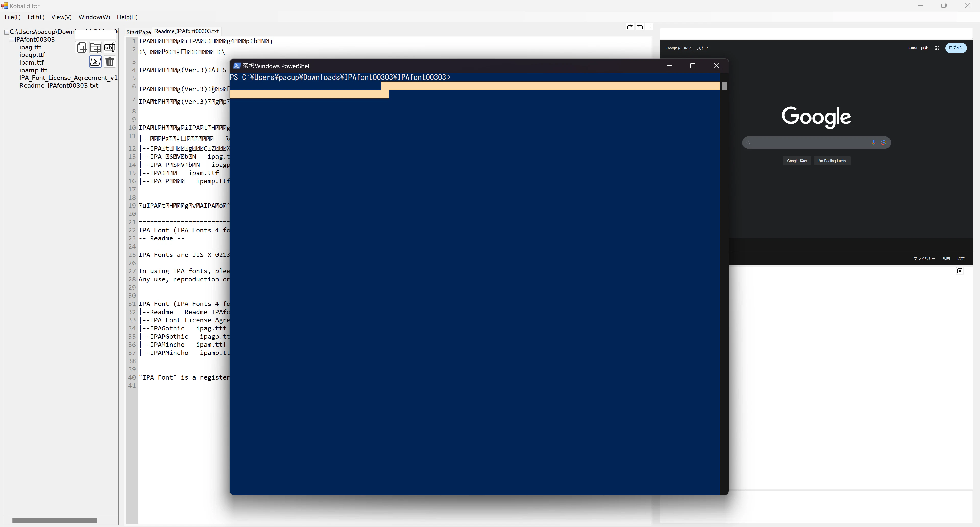
Task: Click the Google search input box
Action: pyautogui.click(x=810, y=142)
